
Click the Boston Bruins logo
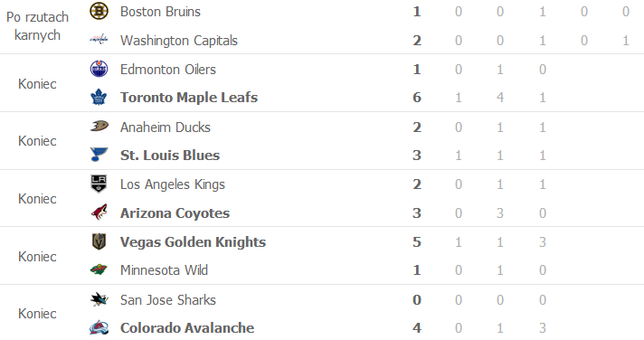click(99, 11)
